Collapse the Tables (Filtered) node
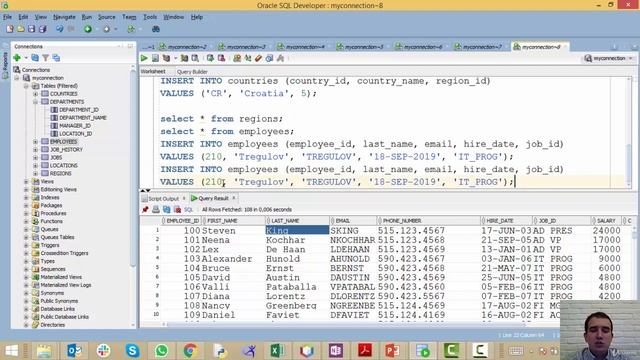This screenshot has width=640, height=360. click(x=26, y=86)
